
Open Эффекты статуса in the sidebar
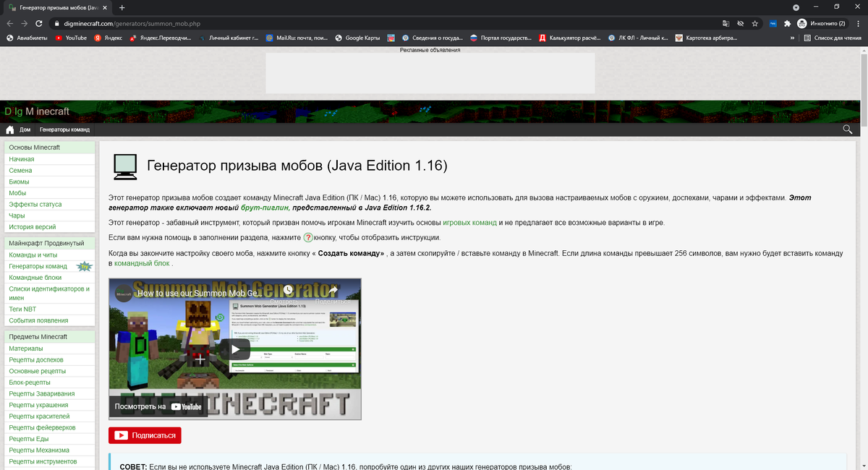(x=35, y=205)
